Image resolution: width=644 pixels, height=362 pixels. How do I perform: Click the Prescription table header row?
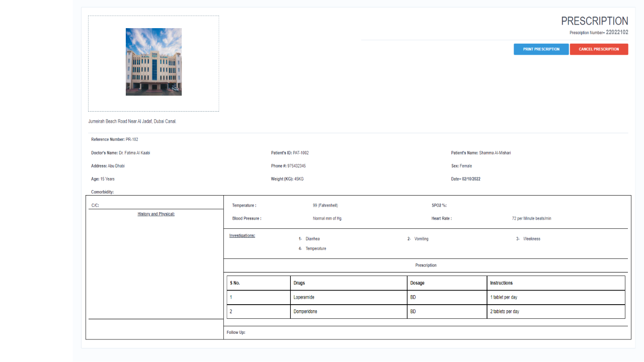coord(426,265)
